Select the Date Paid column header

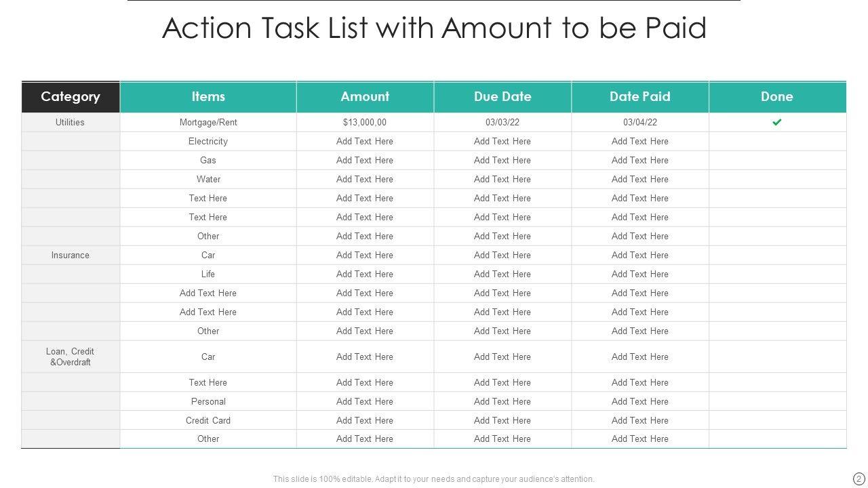point(640,97)
